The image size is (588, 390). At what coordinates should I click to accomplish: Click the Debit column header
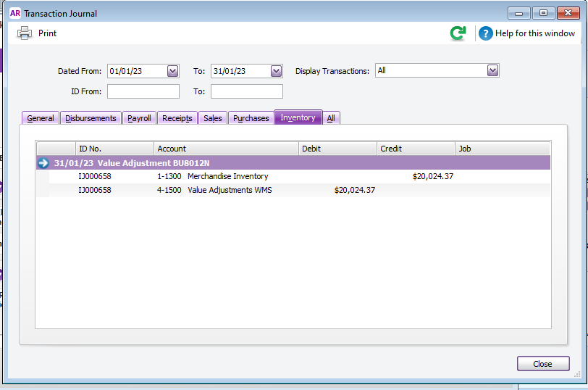337,149
